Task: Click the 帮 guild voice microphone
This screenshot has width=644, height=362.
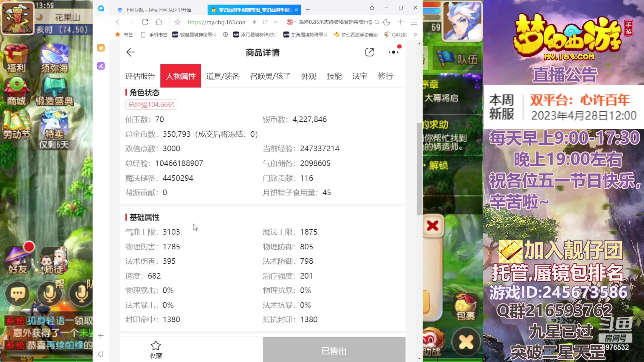Action: tap(49, 294)
